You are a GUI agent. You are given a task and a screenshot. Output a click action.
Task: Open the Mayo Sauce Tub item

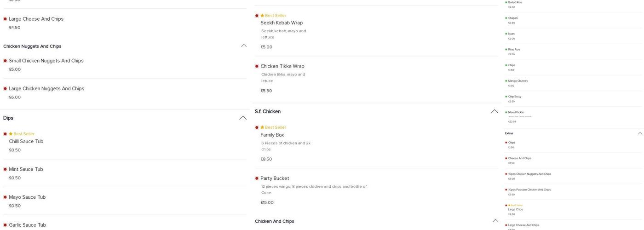point(27,197)
